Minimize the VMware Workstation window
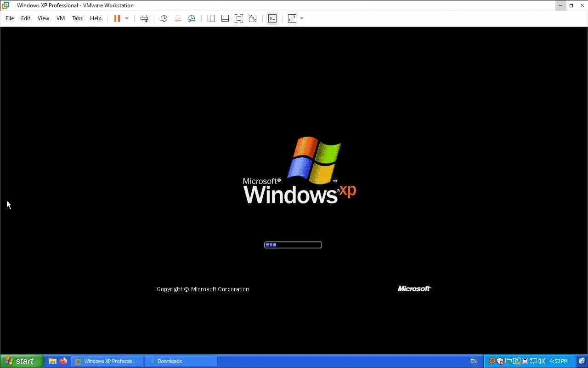588x368 pixels. coord(560,6)
